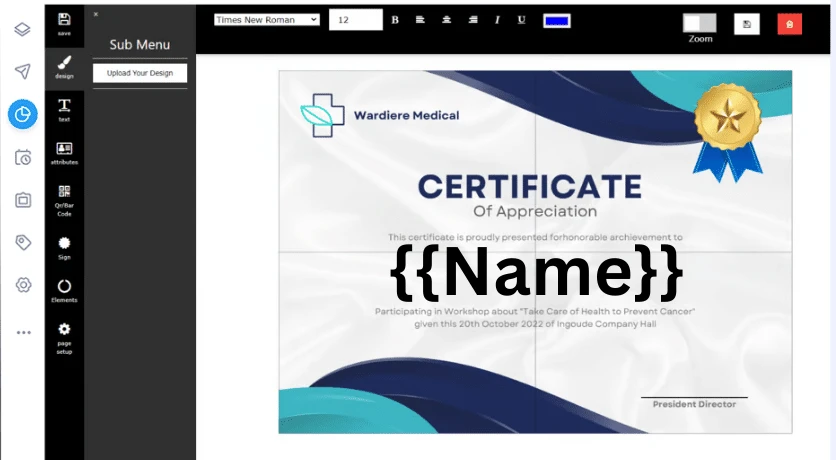
Task: Align text left
Action: tap(420, 20)
